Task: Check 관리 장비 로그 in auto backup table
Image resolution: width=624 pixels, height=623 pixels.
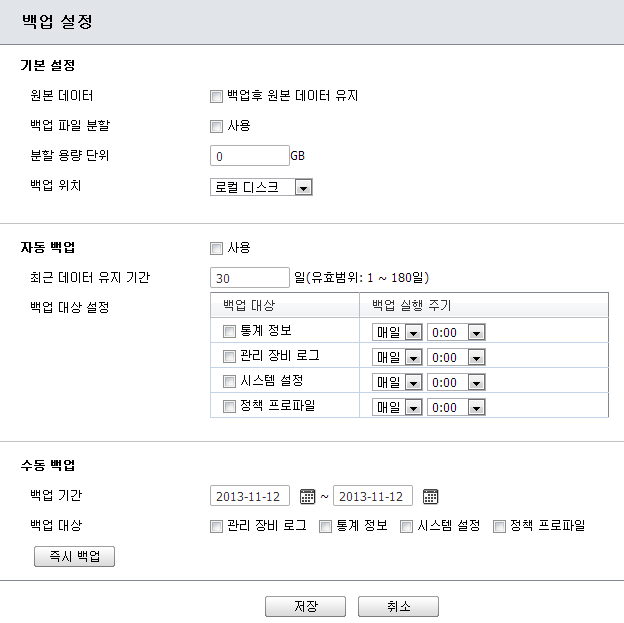Action: click(229, 356)
